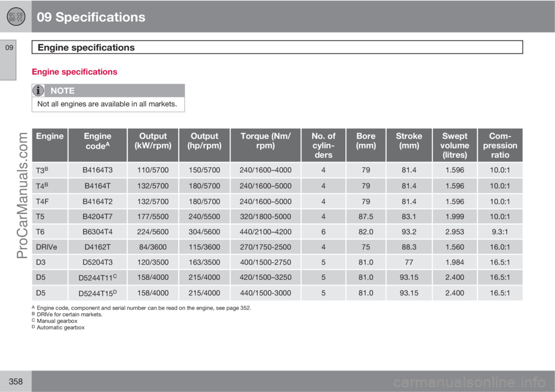Click the 'Swept volume (litres)' column header
Viewport: 555px width, 392px height.
[455, 145]
